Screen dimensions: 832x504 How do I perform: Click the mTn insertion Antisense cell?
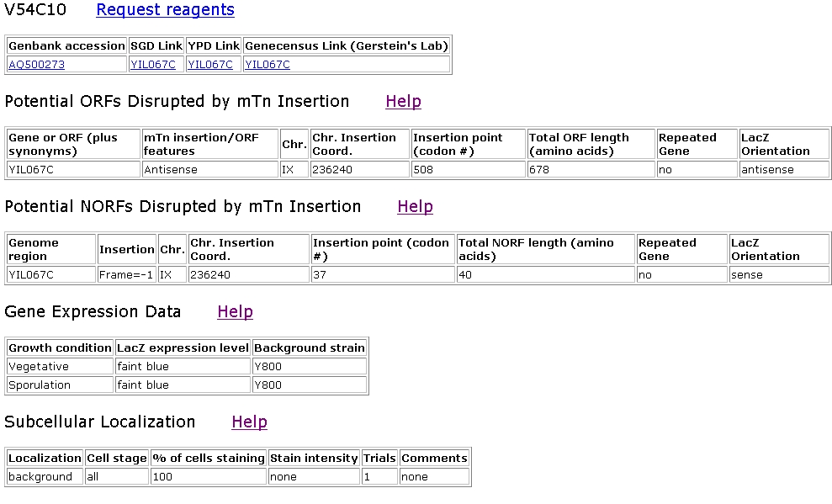(x=210, y=169)
